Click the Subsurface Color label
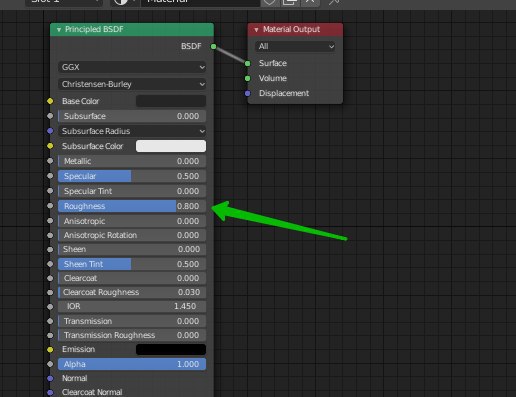 (92, 146)
